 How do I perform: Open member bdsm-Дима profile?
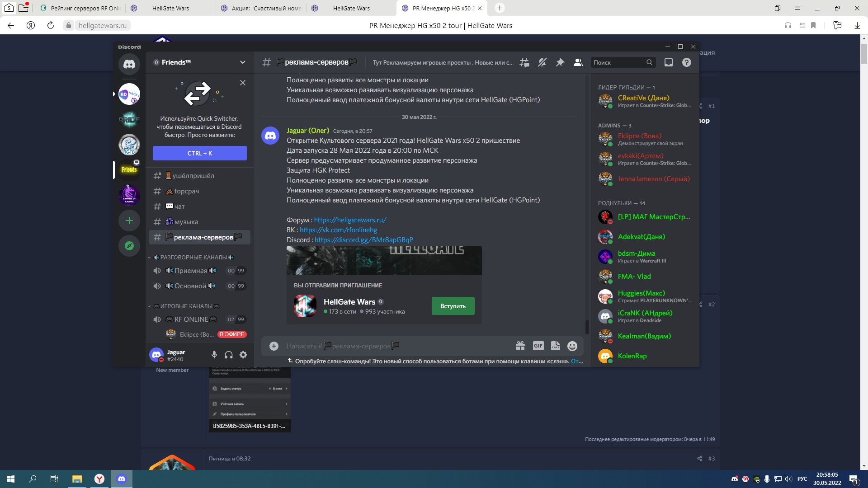645,257
